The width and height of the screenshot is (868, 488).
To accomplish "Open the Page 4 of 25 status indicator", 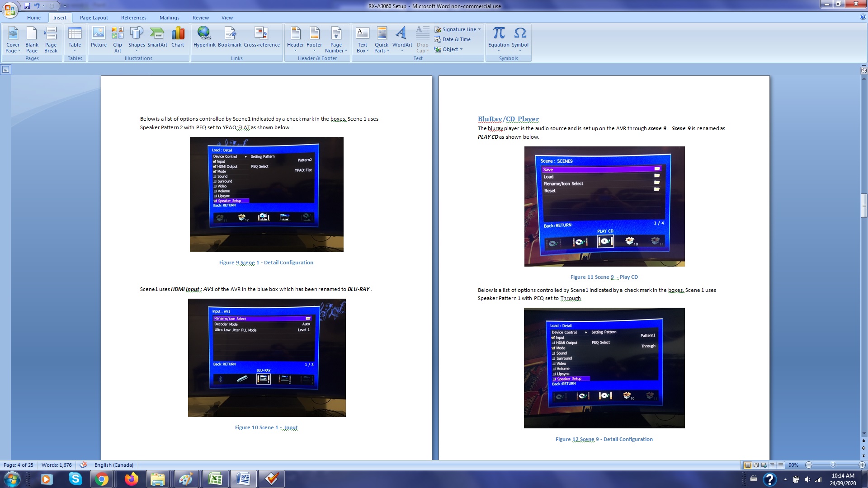I will tap(19, 465).
